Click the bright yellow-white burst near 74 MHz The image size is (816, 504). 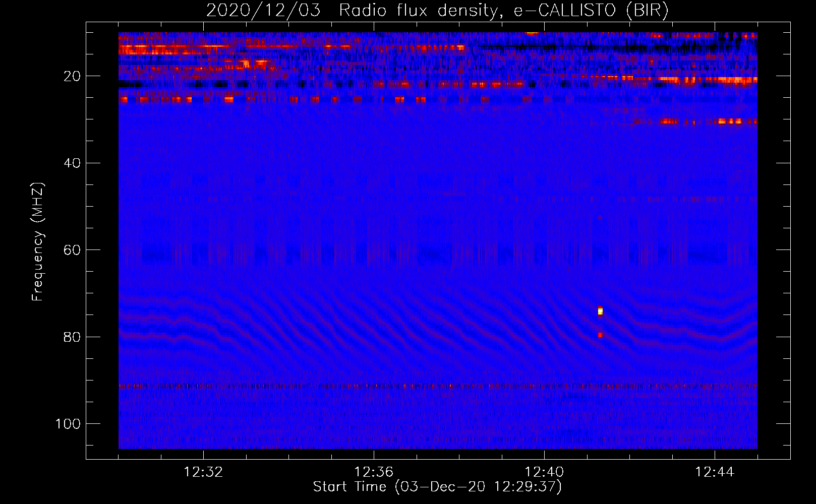[x=600, y=311]
